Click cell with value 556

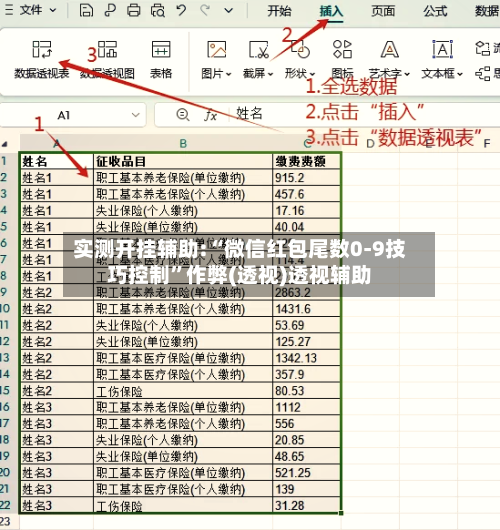[x=307, y=424]
